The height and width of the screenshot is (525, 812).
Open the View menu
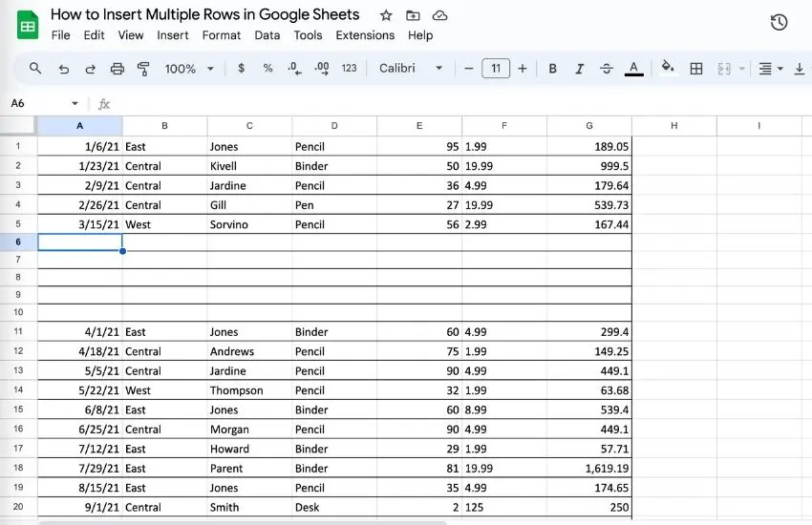pyautogui.click(x=131, y=35)
